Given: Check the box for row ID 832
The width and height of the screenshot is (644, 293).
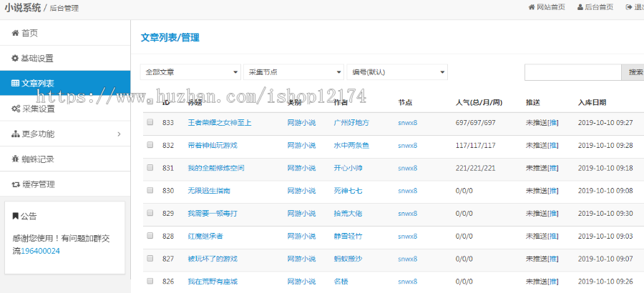Looking at the screenshot, I should (150, 144).
